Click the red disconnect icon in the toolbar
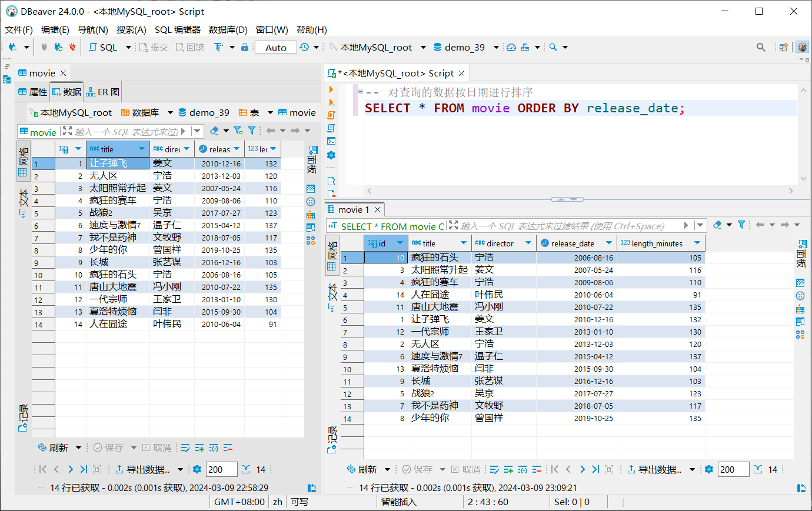The image size is (812, 511). pos(72,47)
